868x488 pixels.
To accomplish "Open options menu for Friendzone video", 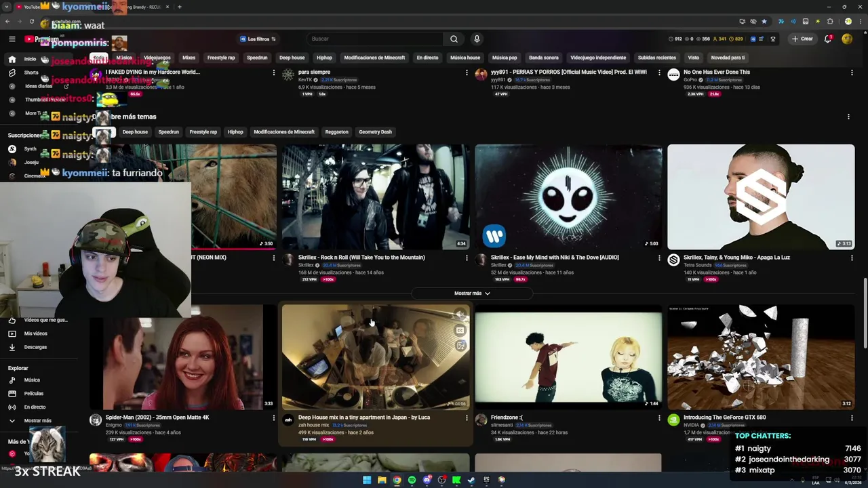I will coord(659,418).
